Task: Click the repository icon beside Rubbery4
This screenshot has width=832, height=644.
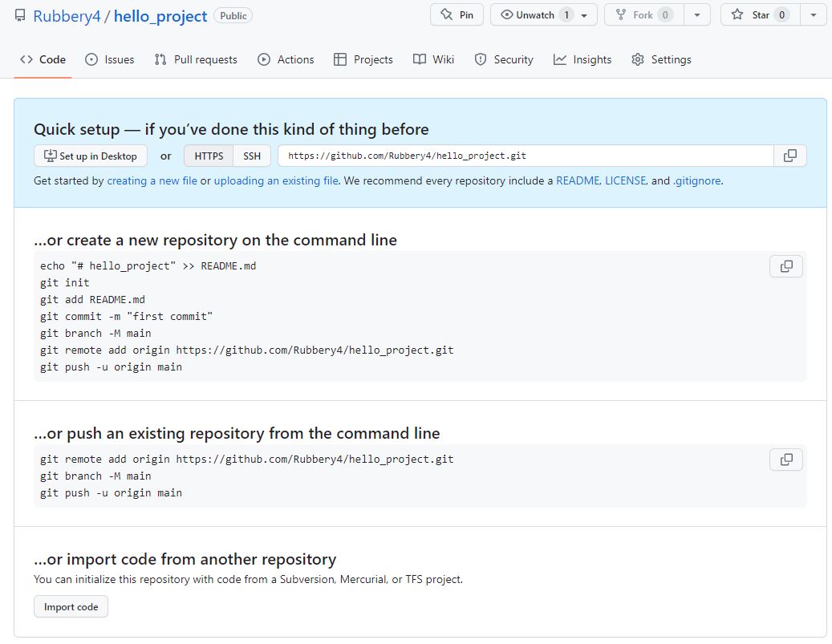Action: [x=19, y=15]
